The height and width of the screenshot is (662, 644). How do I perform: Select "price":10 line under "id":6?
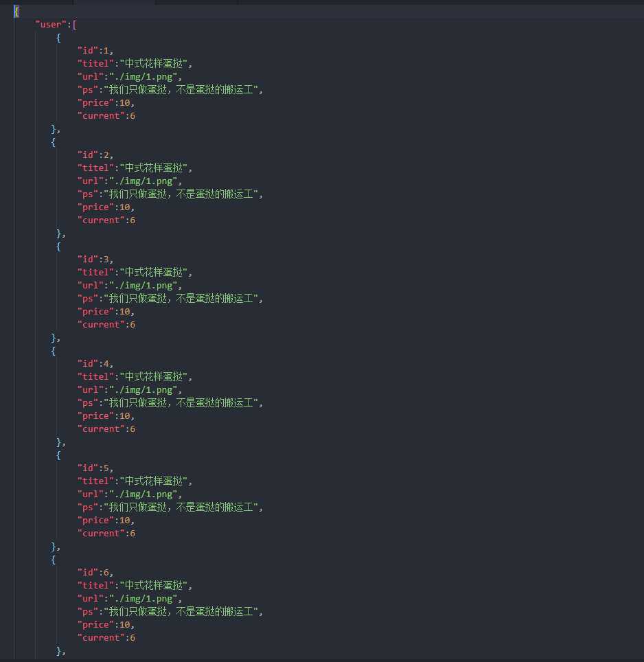pos(106,624)
